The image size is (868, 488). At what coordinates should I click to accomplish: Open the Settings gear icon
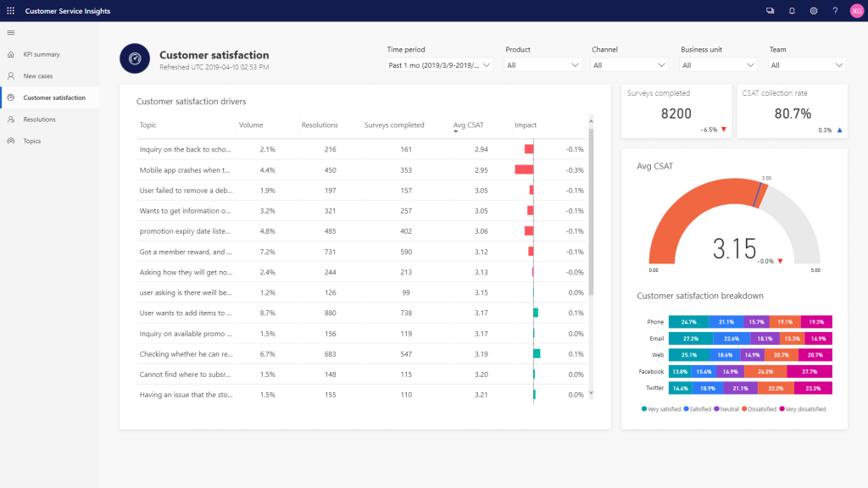pyautogui.click(x=814, y=10)
